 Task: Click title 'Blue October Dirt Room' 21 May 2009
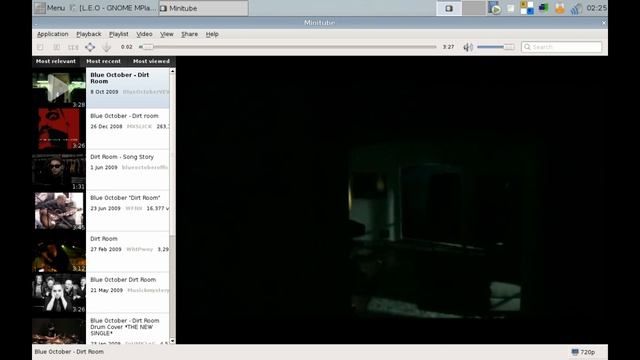click(x=123, y=280)
